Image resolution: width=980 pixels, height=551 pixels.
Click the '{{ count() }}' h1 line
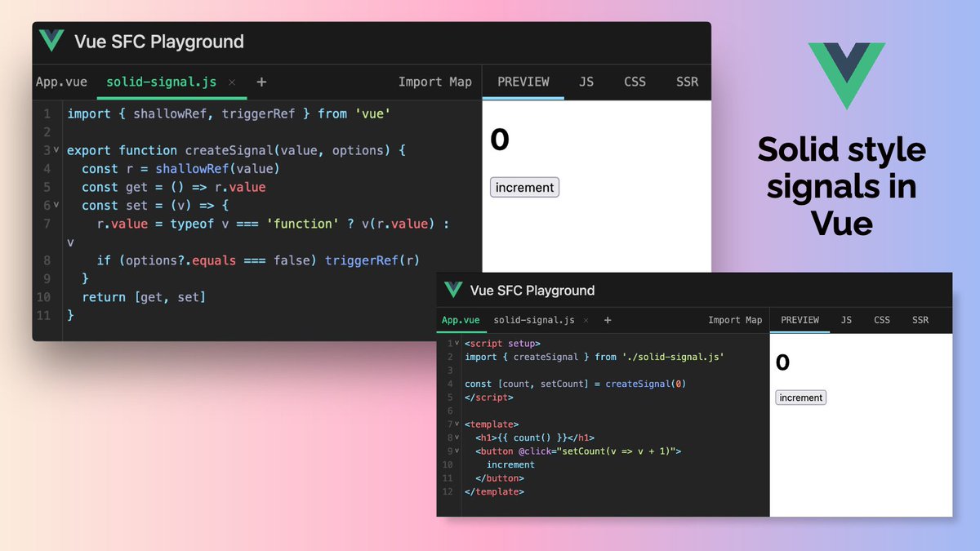(x=535, y=438)
